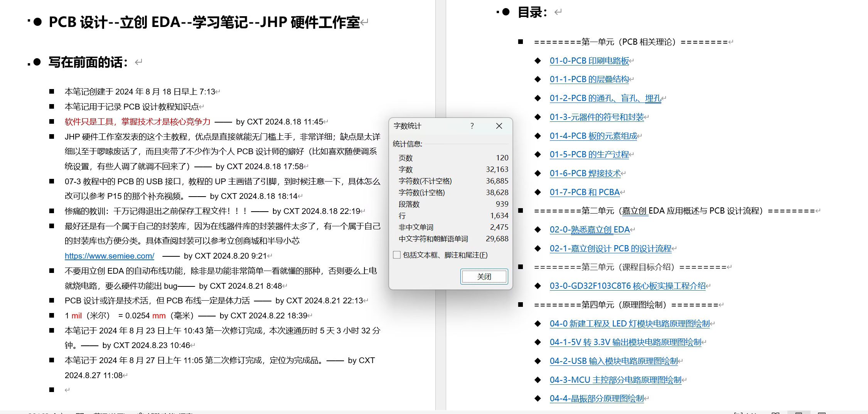Click 中文字符和朝鲜语单词 value 29,688

[497, 239]
